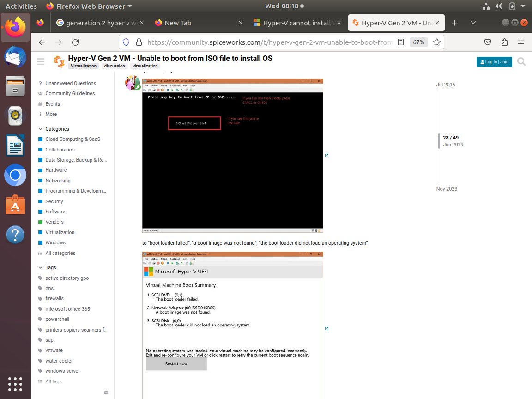Click the 'discussion' tag under the title
The height and width of the screenshot is (399, 532).
click(115, 66)
